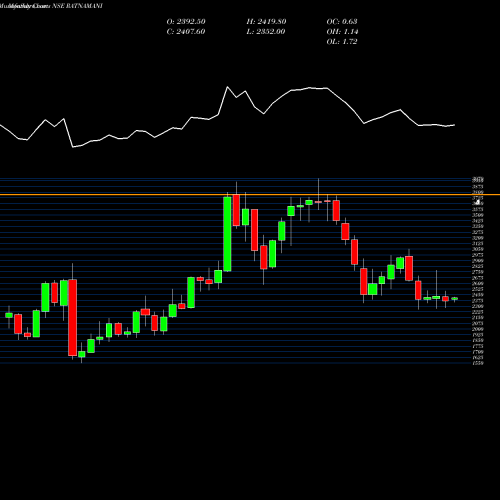Click the longest red candlestick body
The width and height of the screenshot is (500, 500).
(72, 318)
